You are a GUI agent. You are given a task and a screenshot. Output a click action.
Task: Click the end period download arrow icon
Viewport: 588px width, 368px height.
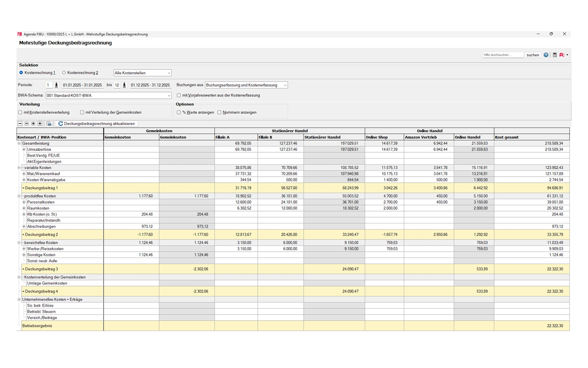point(124,85)
